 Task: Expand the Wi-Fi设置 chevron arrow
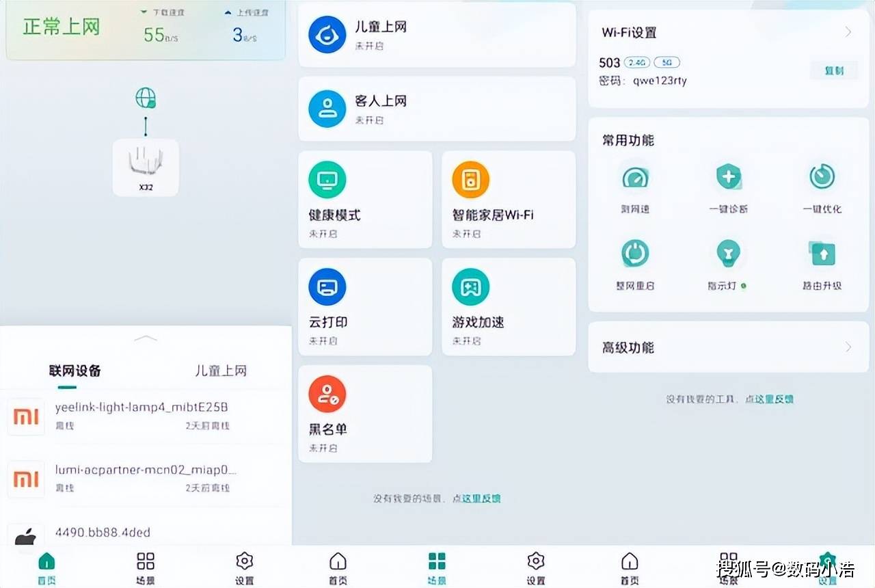pyautogui.click(x=848, y=32)
